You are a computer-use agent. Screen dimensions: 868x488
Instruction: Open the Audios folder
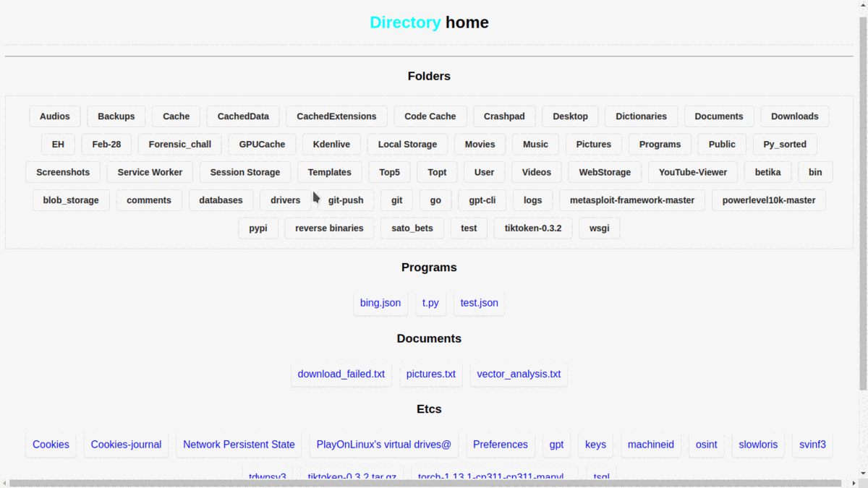pyautogui.click(x=55, y=116)
